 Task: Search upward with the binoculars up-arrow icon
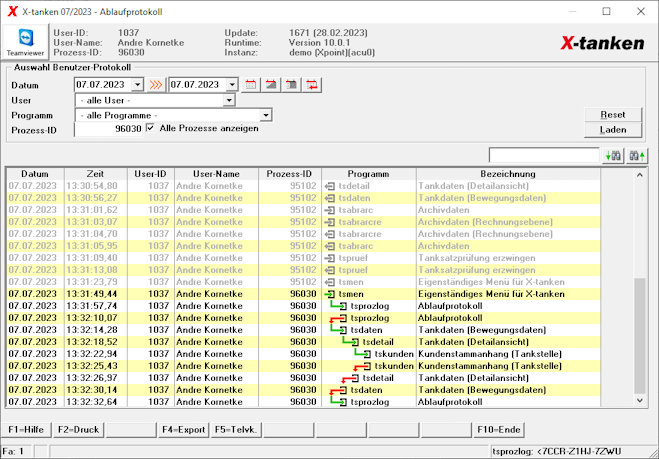(637, 156)
